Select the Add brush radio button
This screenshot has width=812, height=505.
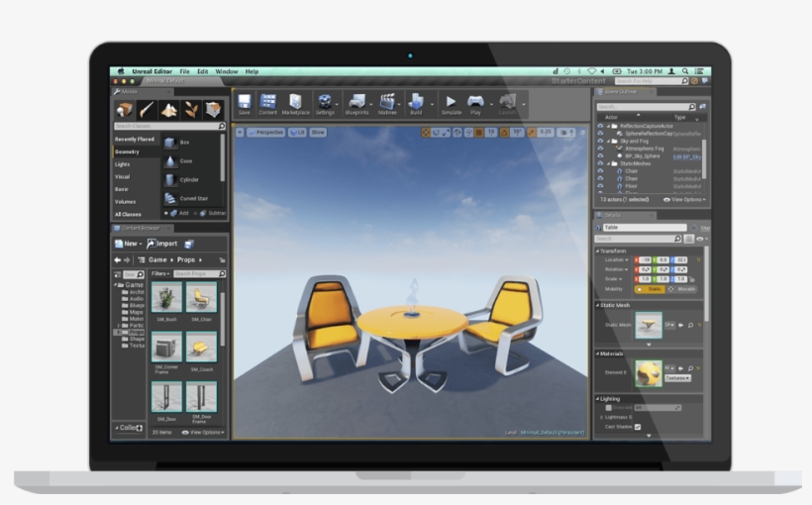tap(166, 213)
